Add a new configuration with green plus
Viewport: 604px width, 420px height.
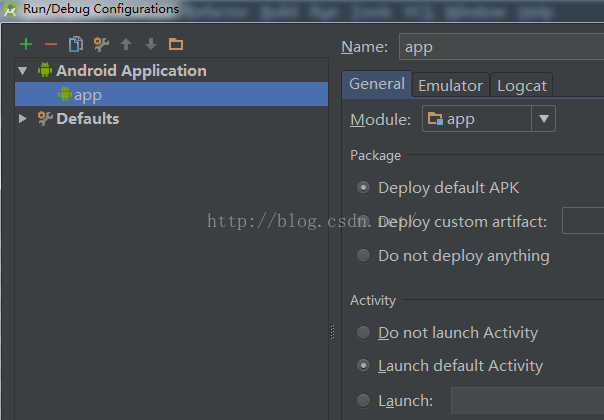click(26, 44)
